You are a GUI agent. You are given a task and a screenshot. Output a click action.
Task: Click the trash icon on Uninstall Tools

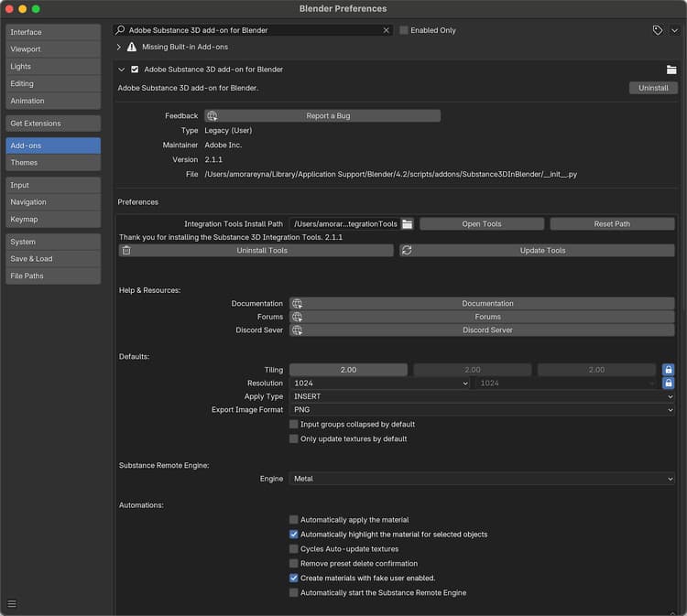click(126, 251)
